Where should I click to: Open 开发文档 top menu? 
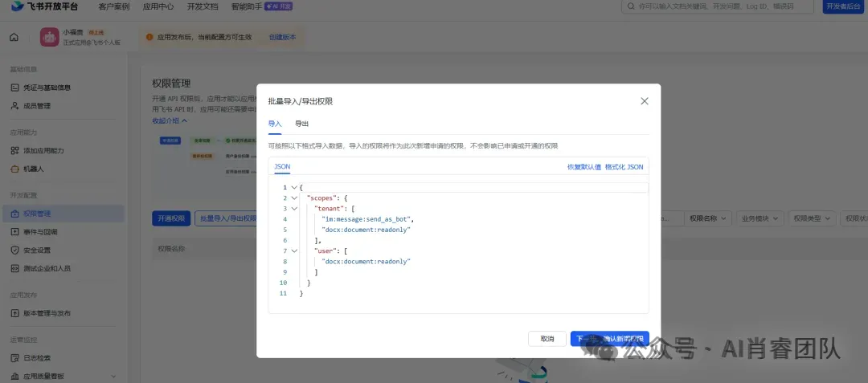203,6
